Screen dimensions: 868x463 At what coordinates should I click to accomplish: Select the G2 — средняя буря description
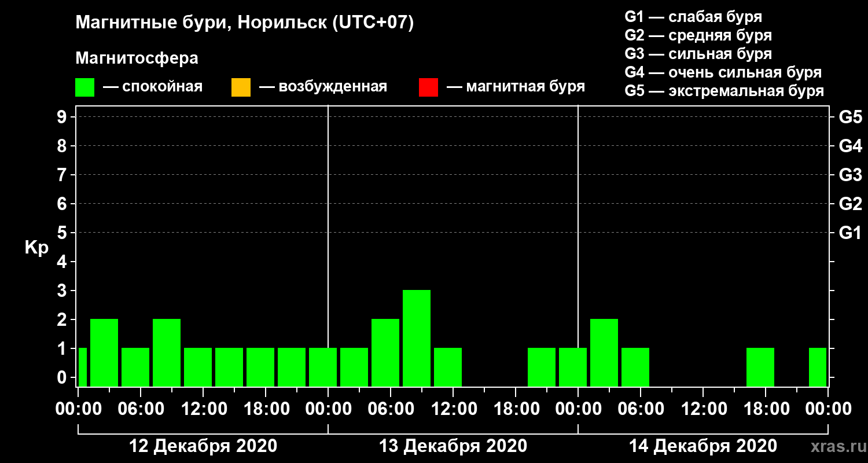click(x=698, y=35)
